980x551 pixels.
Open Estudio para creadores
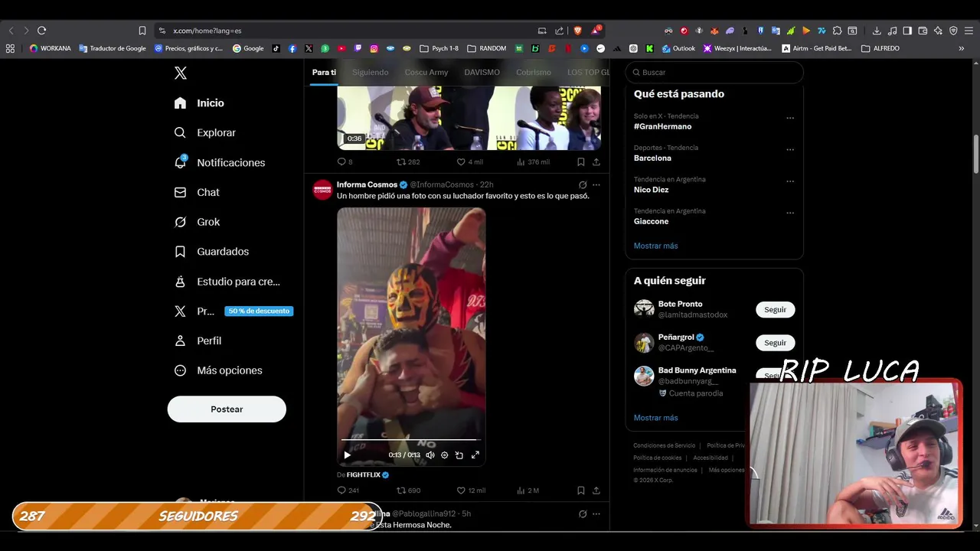coord(227,282)
